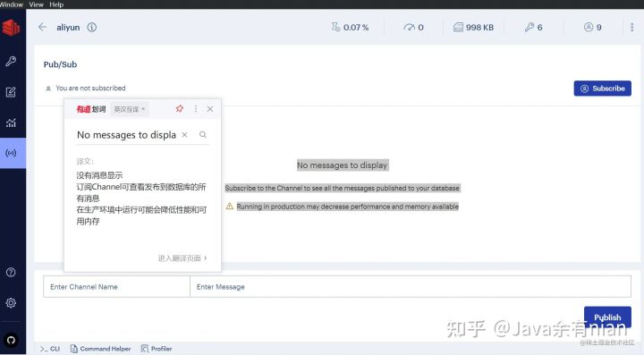Open the three-dot overview menu top right
The height and width of the screenshot is (355, 644).
(631, 28)
